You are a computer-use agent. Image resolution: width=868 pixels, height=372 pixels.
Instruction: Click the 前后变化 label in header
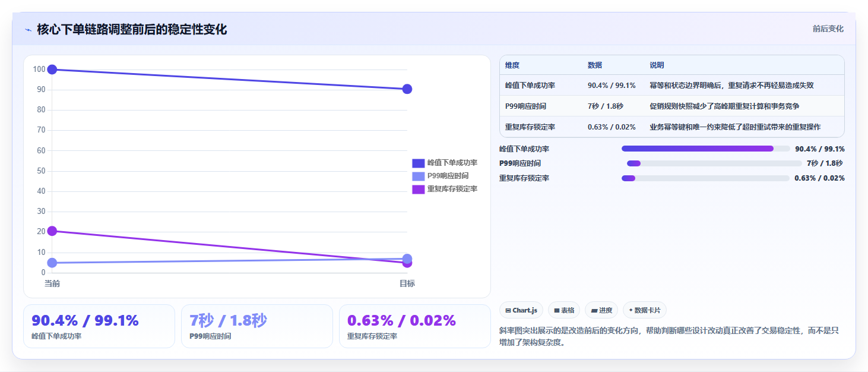(x=828, y=29)
